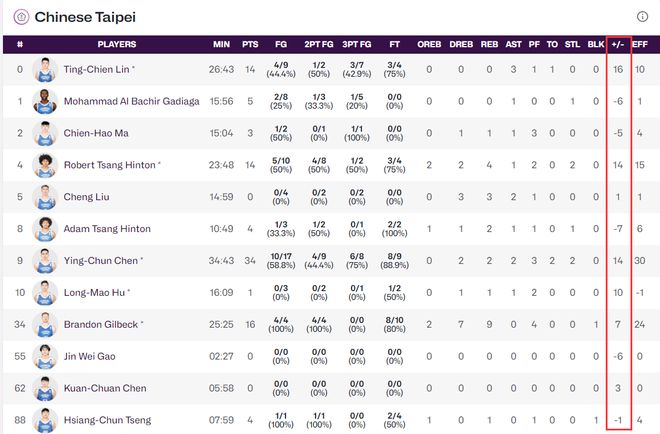Click Ting-Chien Lin's player photo

point(45,70)
